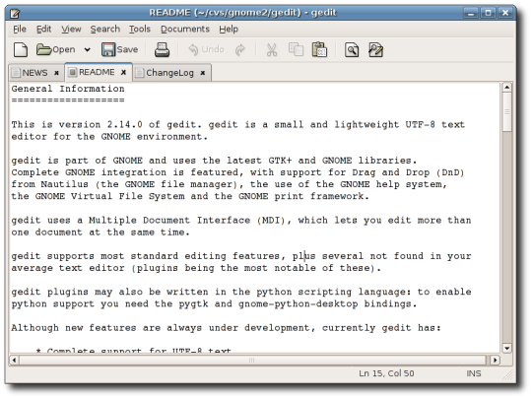Create a new document with the blank page icon

(21, 50)
